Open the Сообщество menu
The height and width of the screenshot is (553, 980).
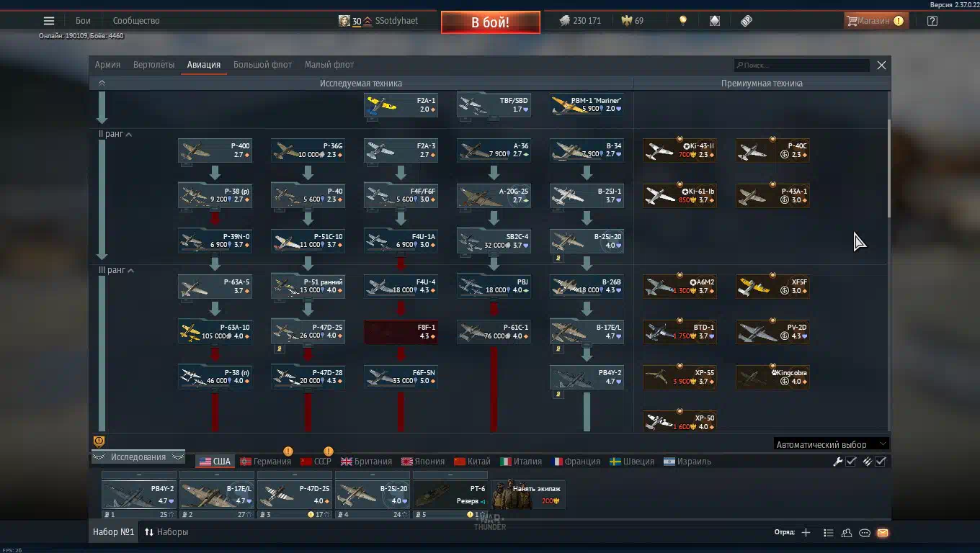point(136,21)
